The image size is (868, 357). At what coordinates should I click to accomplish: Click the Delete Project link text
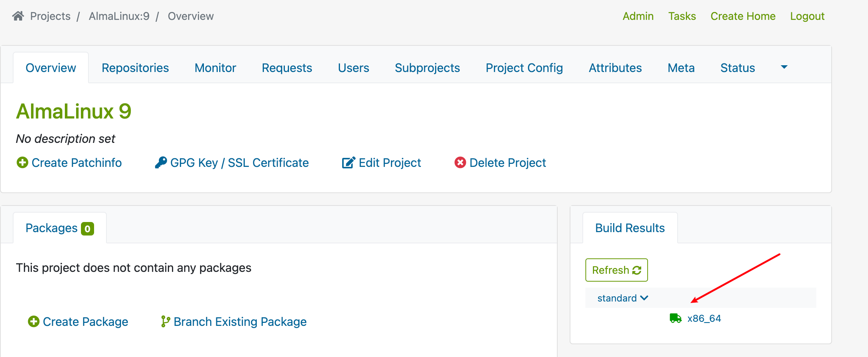click(507, 163)
